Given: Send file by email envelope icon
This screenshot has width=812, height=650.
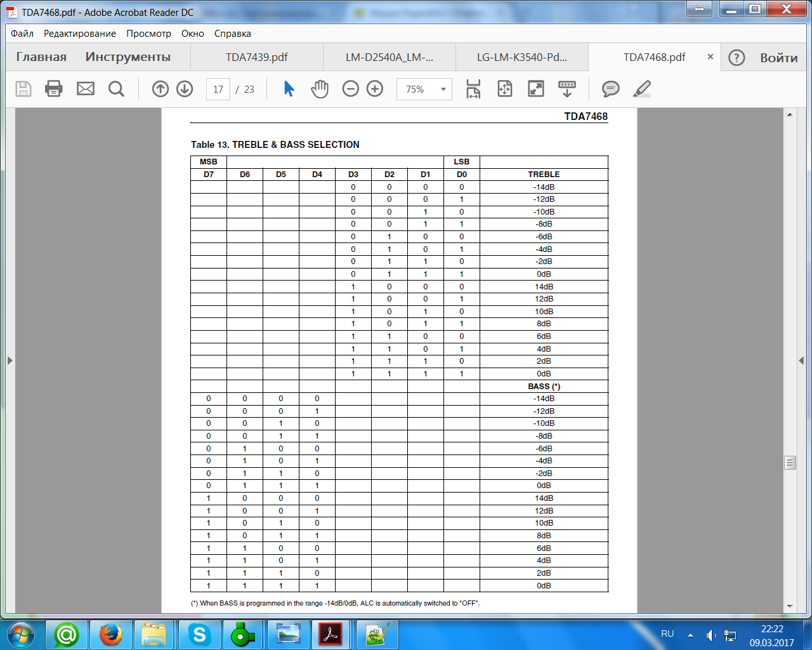Looking at the screenshot, I should [x=86, y=89].
